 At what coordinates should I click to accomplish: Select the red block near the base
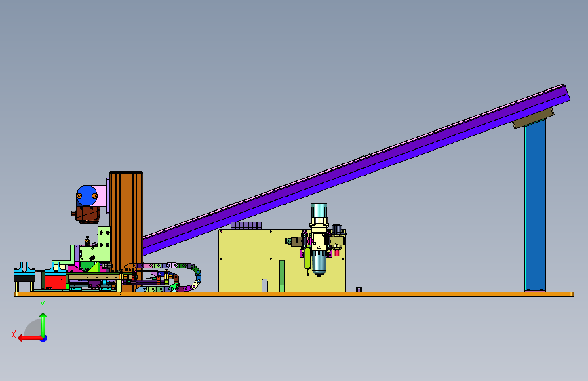[x=56, y=281]
